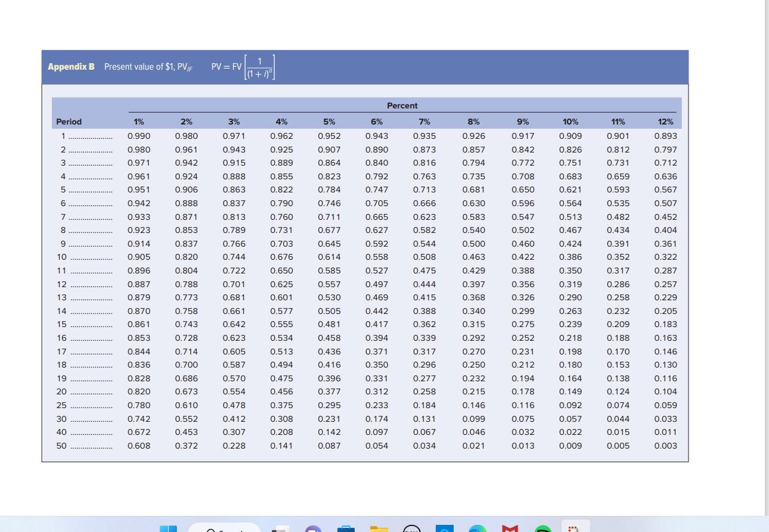
Task: Click period 25 value 0.146 under 8%
Action: tap(473, 405)
